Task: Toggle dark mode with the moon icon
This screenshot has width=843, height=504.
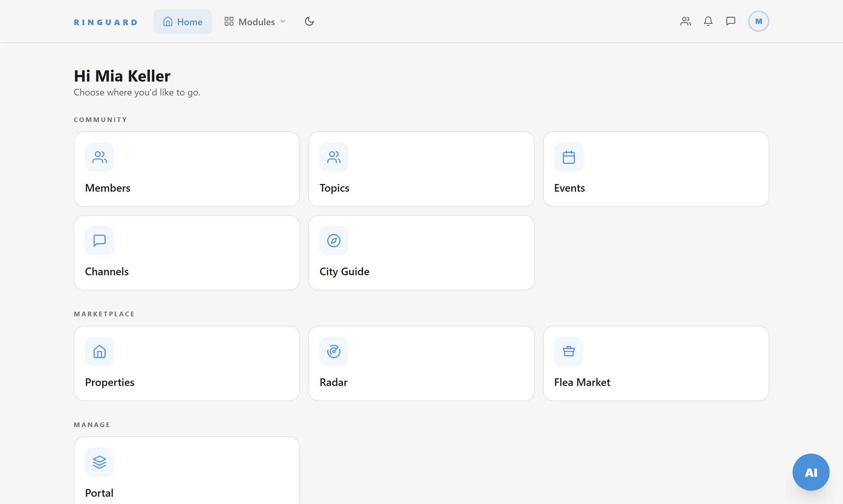Action: tap(309, 22)
